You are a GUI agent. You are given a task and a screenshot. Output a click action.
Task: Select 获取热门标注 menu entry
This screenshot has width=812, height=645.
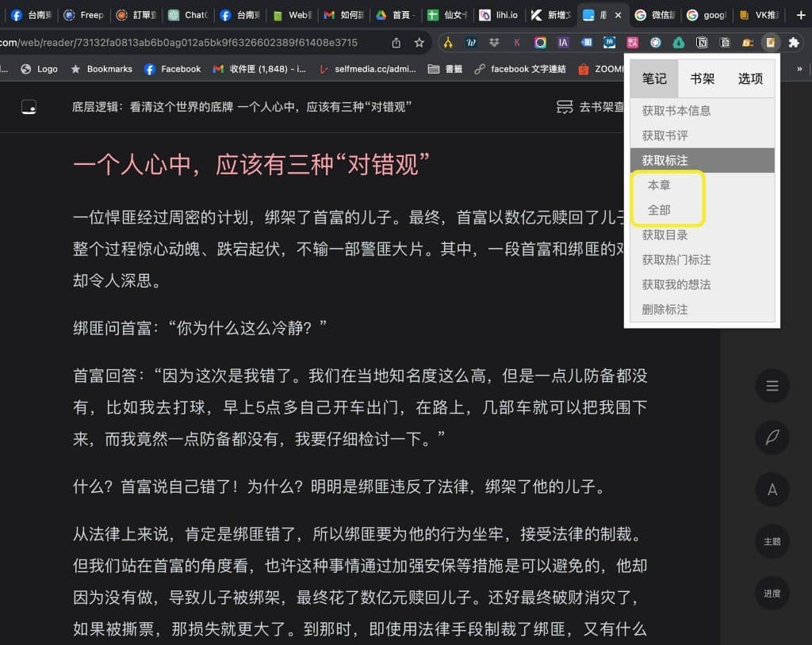click(x=703, y=259)
